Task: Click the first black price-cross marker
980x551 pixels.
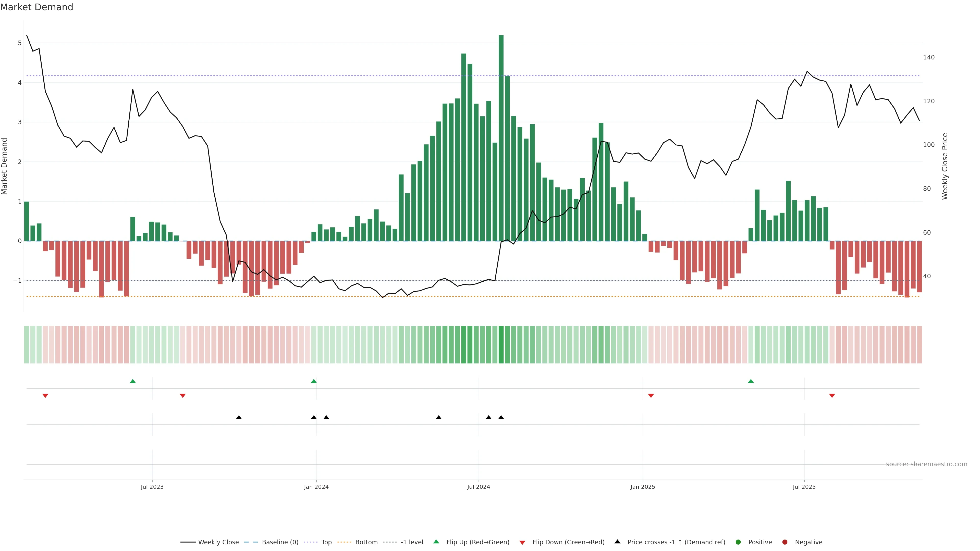Action: [239, 418]
